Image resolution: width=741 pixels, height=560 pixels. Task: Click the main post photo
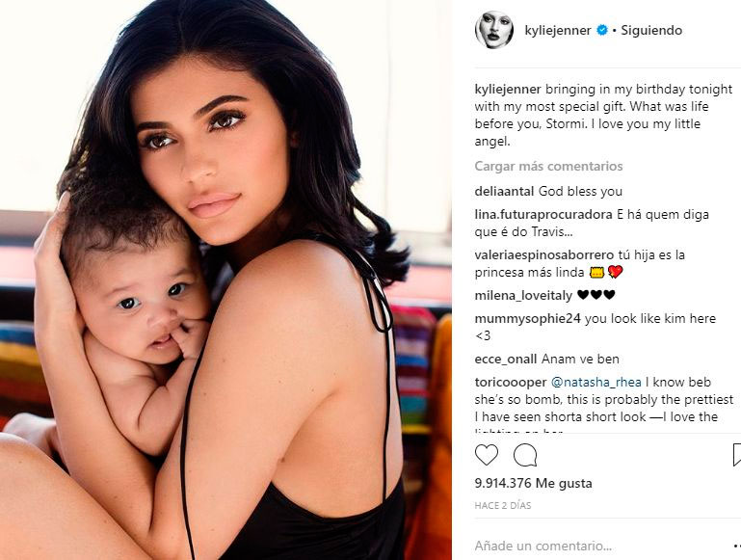pos(225,280)
